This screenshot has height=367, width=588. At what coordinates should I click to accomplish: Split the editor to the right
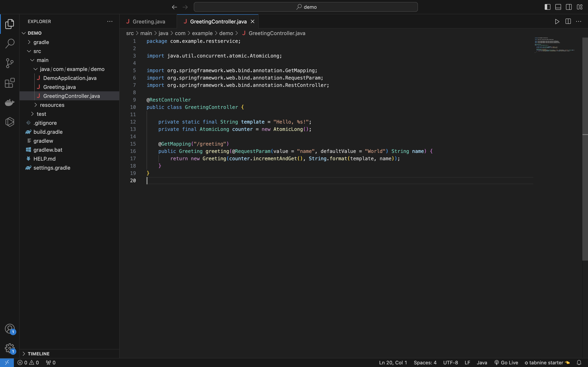pyautogui.click(x=568, y=21)
